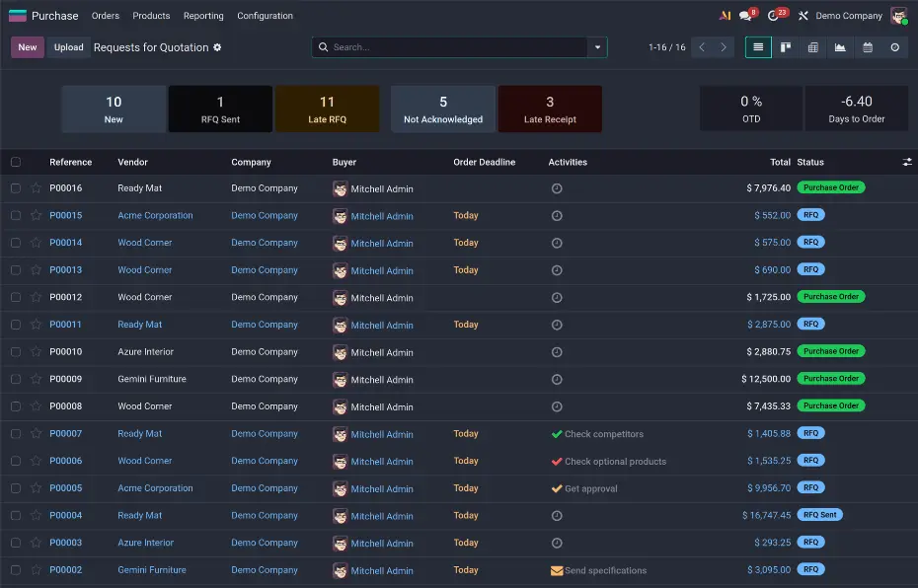Open the action gear next to Requests for Quotation

(x=217, y=47)
